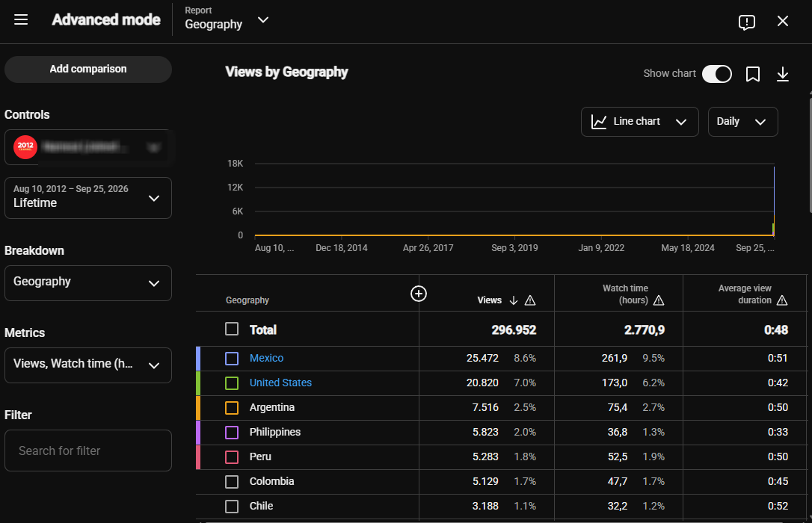Uncheck the Mexico row checkbox
This screenshot has width=812, height=523.
tap(232, 359)
